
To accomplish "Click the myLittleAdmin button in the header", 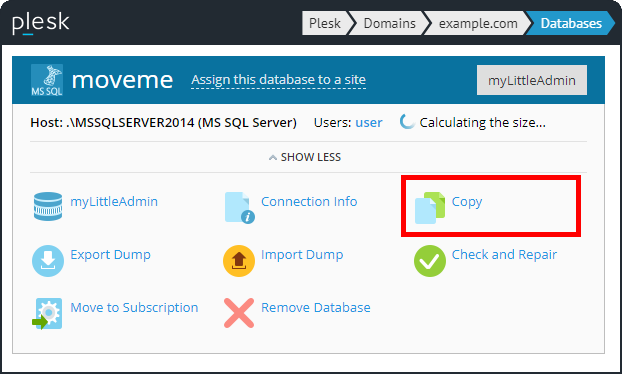I will point(532,80).
